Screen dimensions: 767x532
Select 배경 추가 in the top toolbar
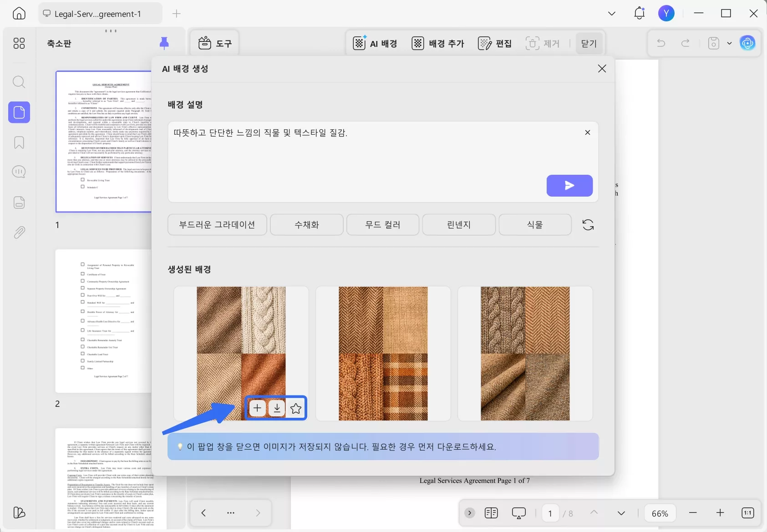point(437,43)
